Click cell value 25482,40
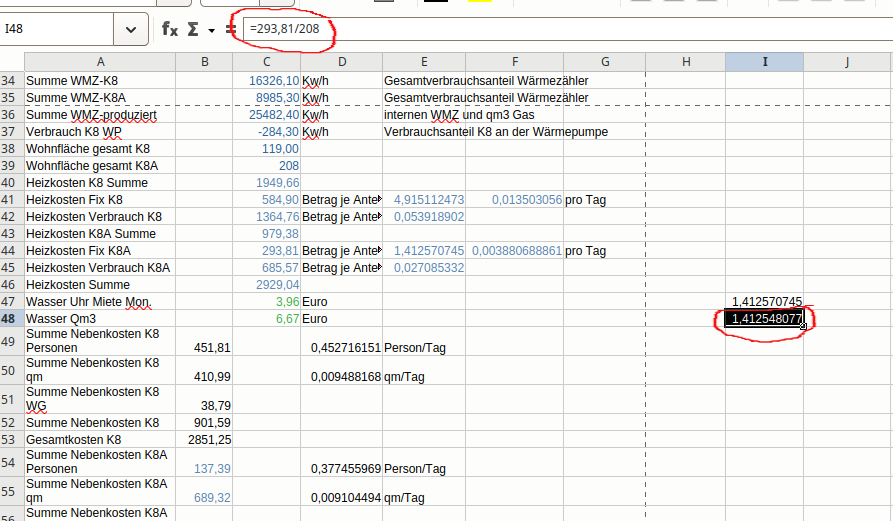 click(x=267, y=115)
